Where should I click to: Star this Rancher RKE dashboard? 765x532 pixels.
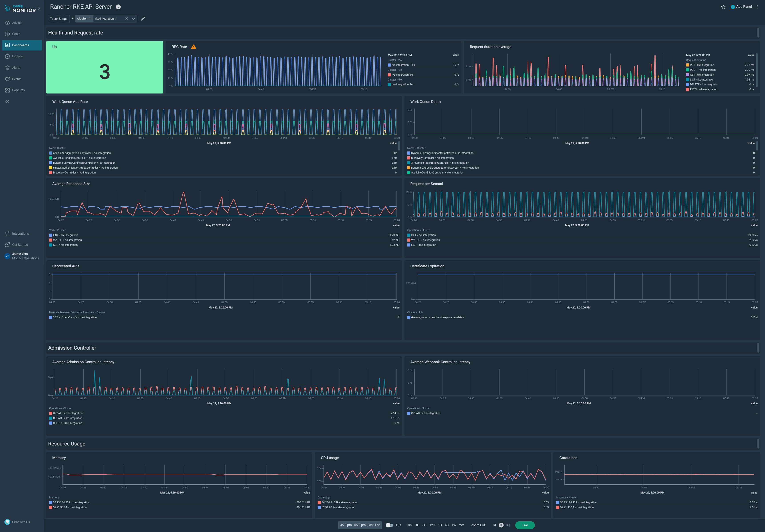pyautogui.click(x=723, y=7)
